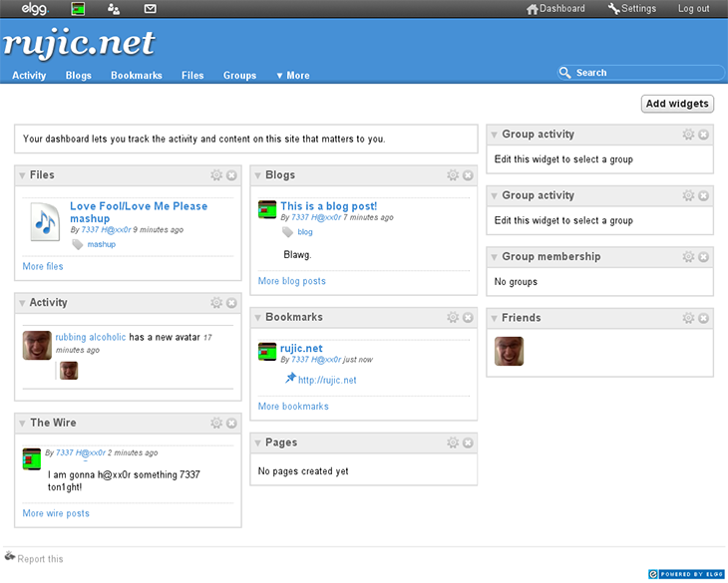Collapse the Files widget triangle
The width and height of the screenshot is (728, 583).
click(22, 175)
